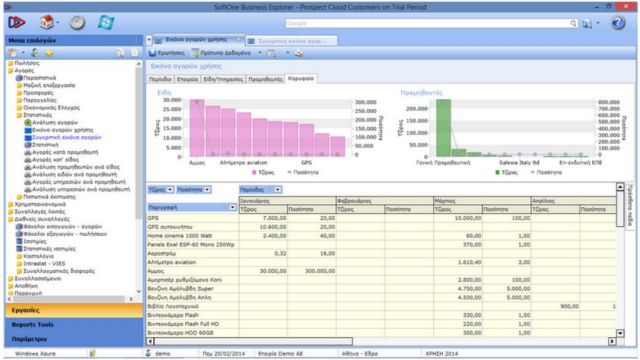
Task: Click the user icon in menu panel toolbar
Action: click(35, 53)
